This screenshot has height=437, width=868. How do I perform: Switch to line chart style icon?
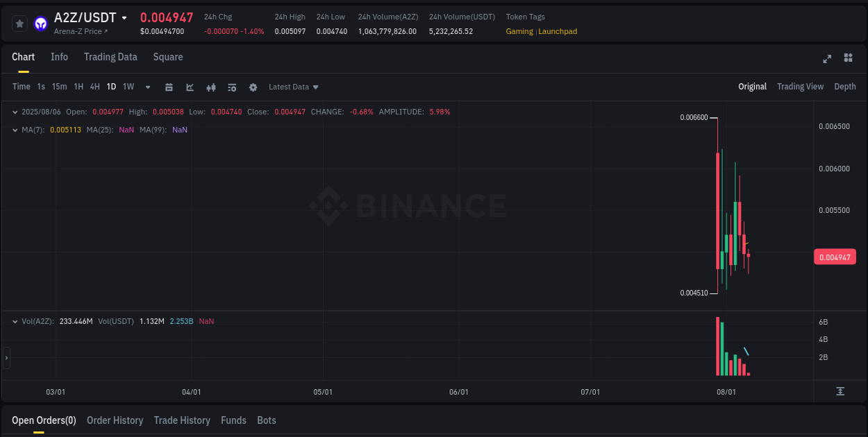[190, 87]
